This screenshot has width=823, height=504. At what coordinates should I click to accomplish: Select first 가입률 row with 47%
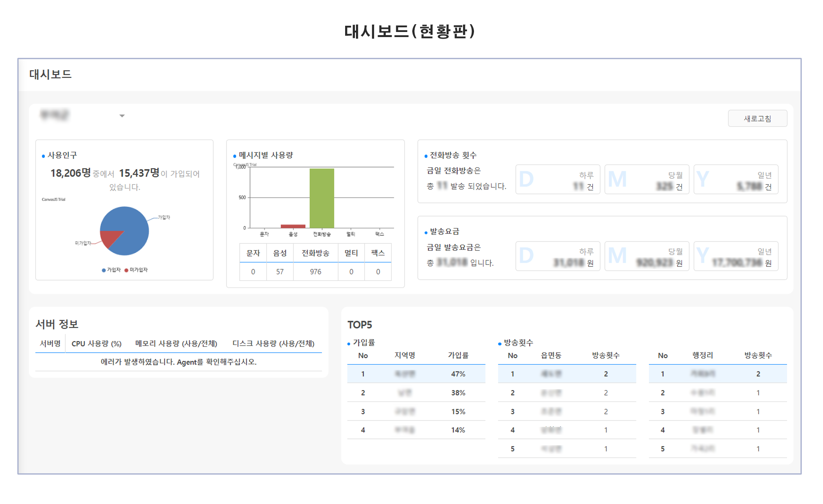click(416, 374)
